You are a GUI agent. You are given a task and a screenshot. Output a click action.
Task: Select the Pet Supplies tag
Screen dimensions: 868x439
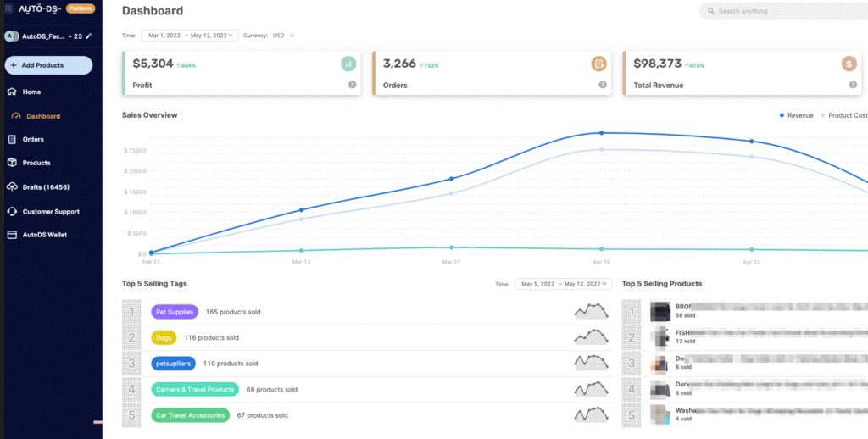tap(175, 312)
